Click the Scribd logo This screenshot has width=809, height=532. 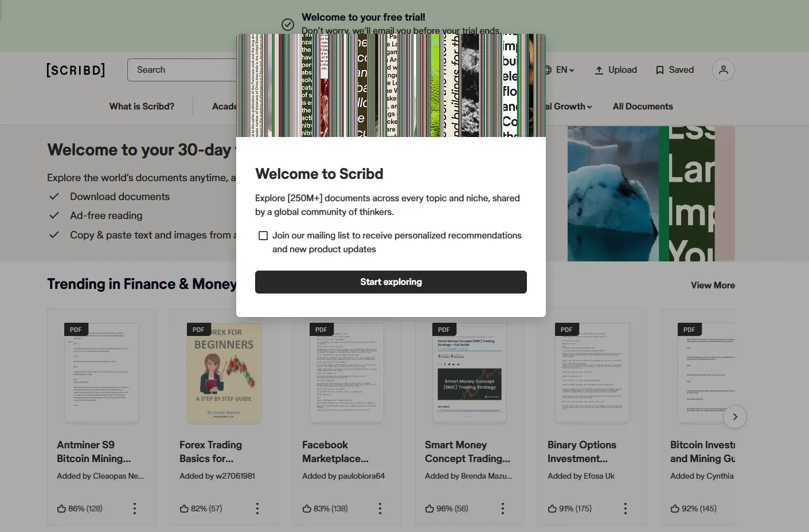[x=76, y=70]
